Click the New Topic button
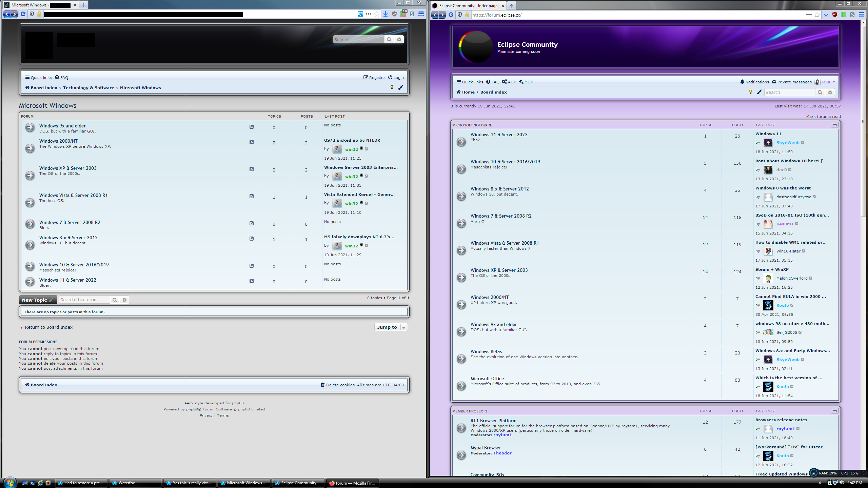868x488 pixels. [38, 300]
